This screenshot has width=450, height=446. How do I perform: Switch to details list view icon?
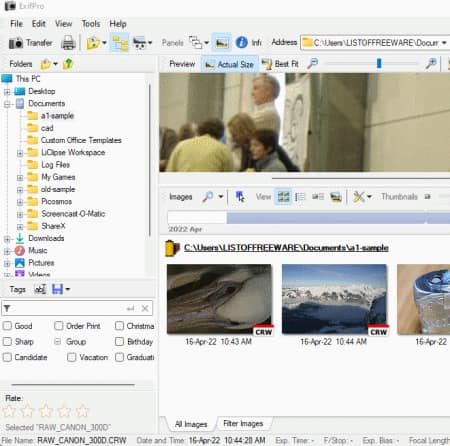[300, 197]
